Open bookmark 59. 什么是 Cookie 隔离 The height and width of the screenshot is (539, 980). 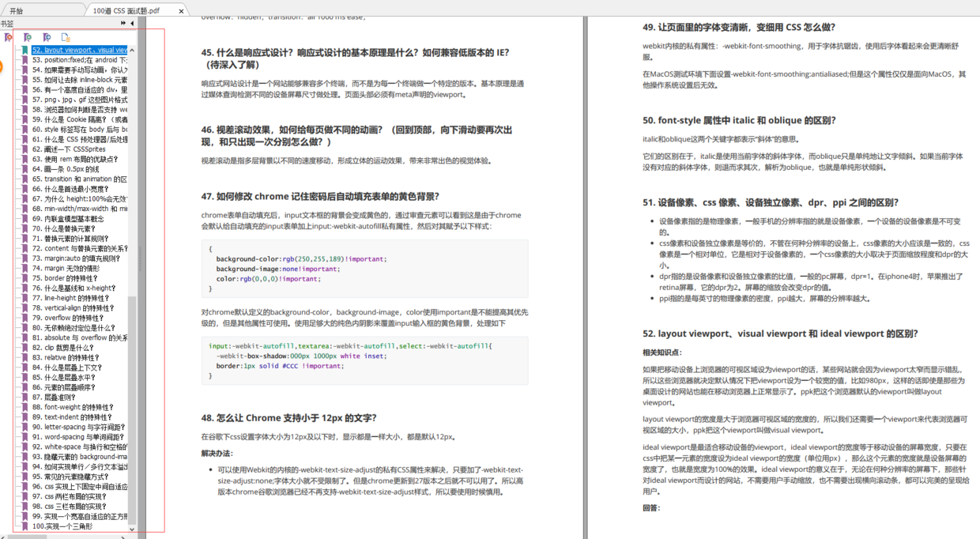pos(80,119)
